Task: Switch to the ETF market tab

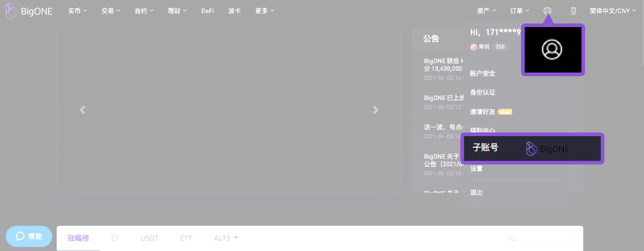Action: tap(186, 238)
